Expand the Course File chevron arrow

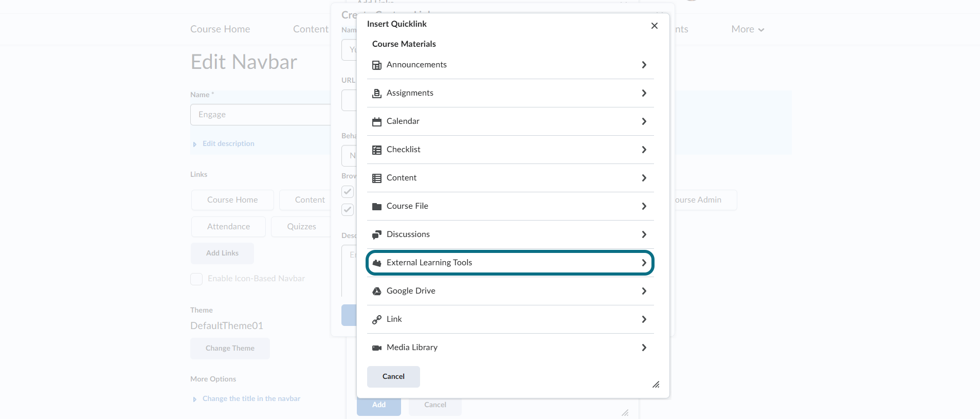[x=644, y=206]
